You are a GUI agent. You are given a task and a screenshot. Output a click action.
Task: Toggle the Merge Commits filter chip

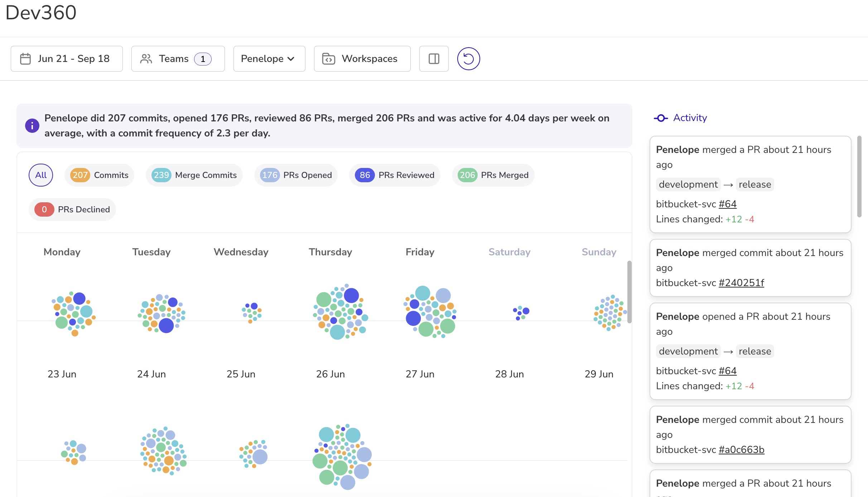(x=194, y=175)
